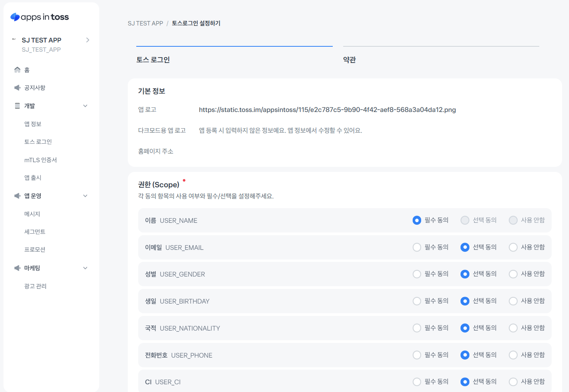Click SJ TEST APP breadcrumb link
Viewport: 569px width, 392px height.
click(x=146, y=23)
